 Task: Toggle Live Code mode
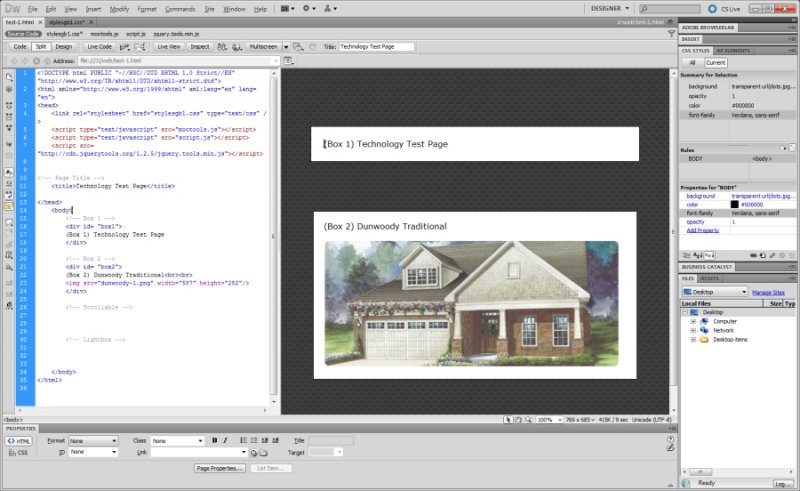coord(99,46)
